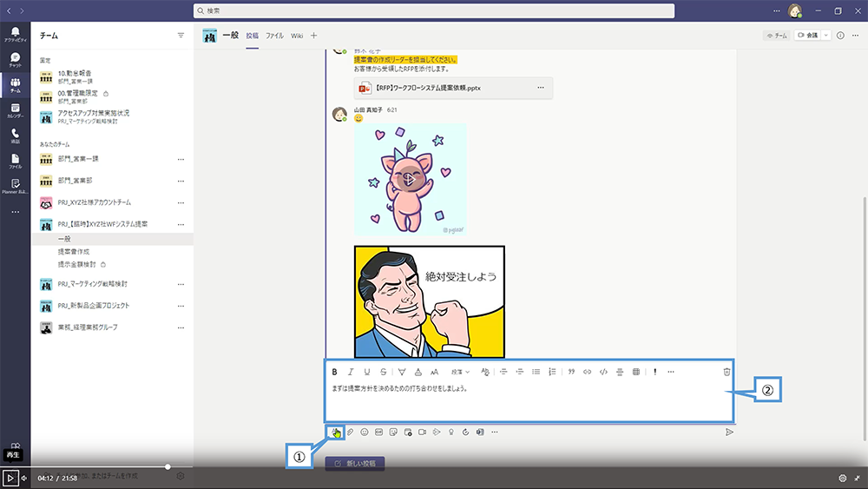Show more apps via sidebar ellipsis
Screen dimensions: 868x489
coord(15,212)
